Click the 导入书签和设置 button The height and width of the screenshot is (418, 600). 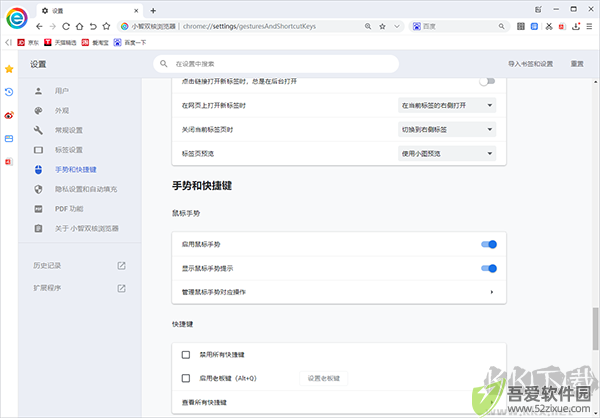(x=530, y=64)
